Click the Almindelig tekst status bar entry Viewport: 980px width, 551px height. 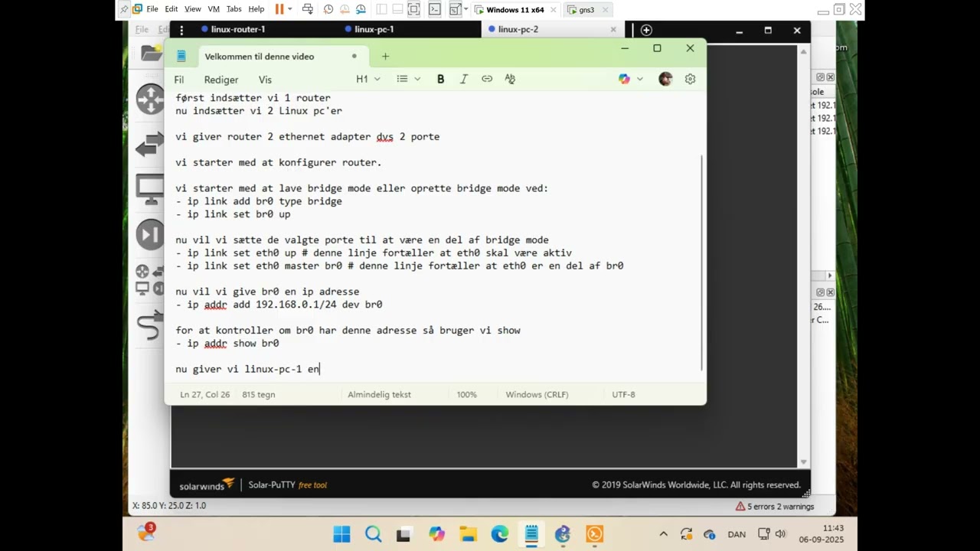point(379,395)
